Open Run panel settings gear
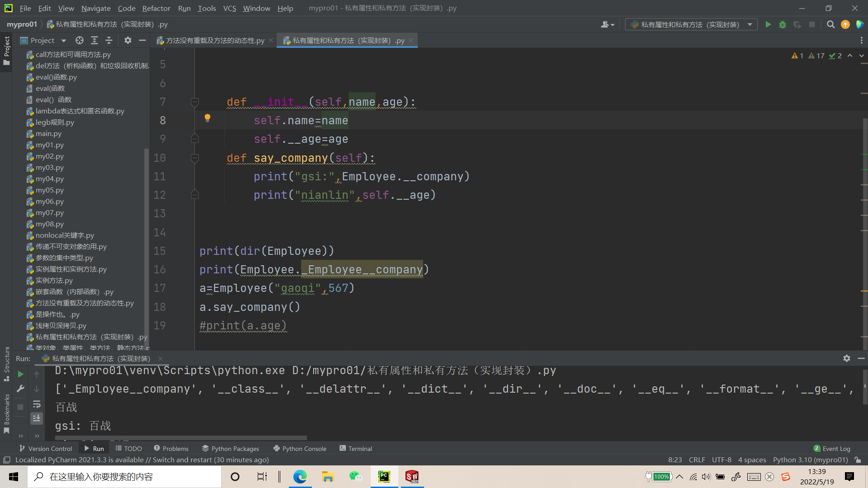Screen dimensions: 868x488 847,358
